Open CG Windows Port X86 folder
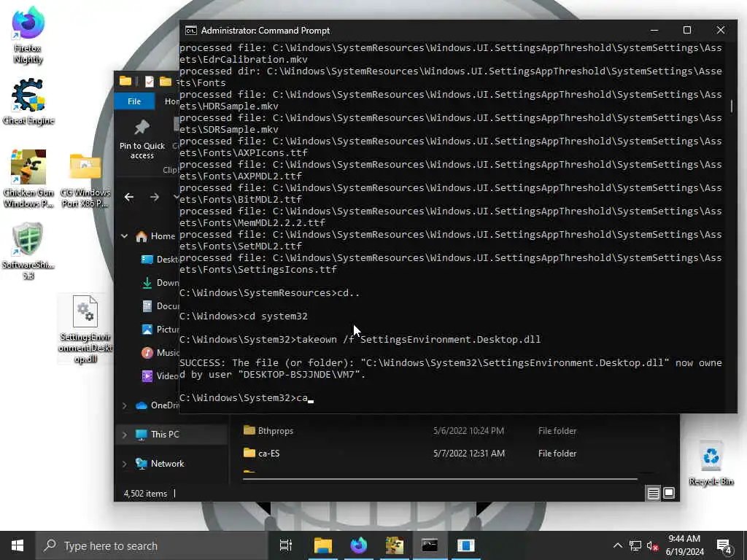Viewport: 747px width, 560px height. click(86, 180)
